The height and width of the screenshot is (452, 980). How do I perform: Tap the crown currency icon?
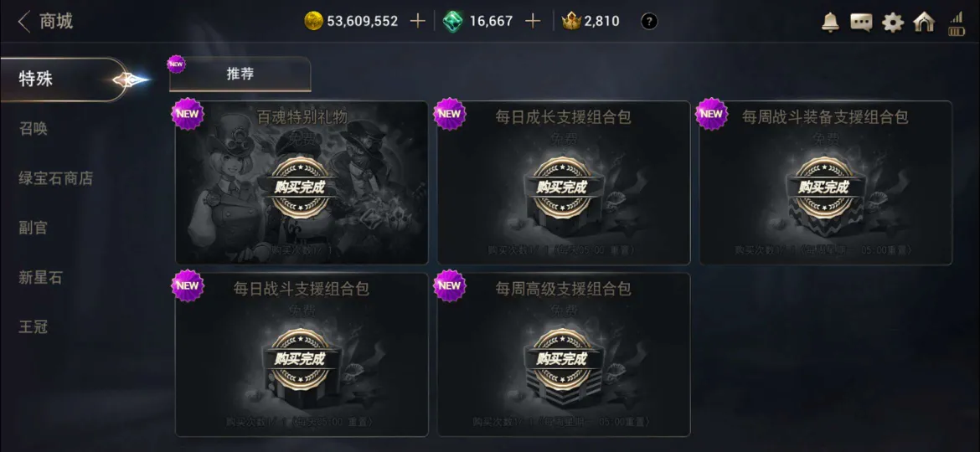[571, 21]
